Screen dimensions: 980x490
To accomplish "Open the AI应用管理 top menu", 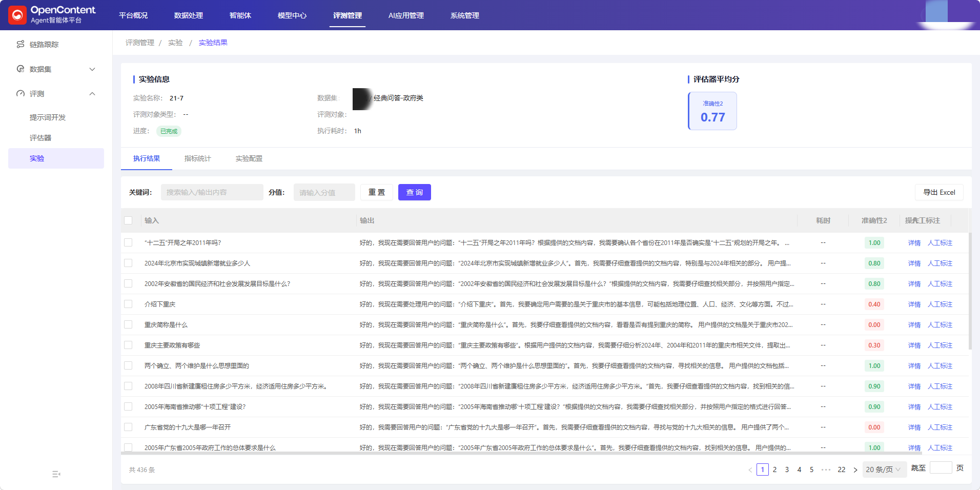I will [406, 15].
